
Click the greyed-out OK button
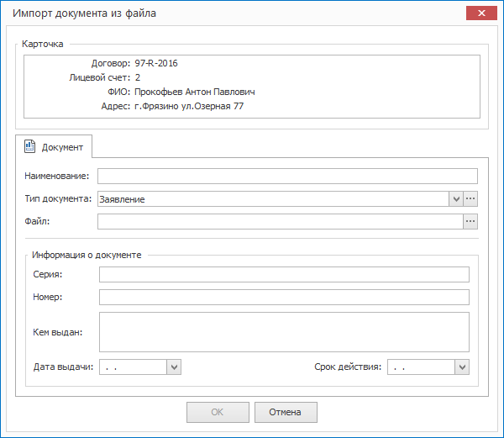[218, 412]
